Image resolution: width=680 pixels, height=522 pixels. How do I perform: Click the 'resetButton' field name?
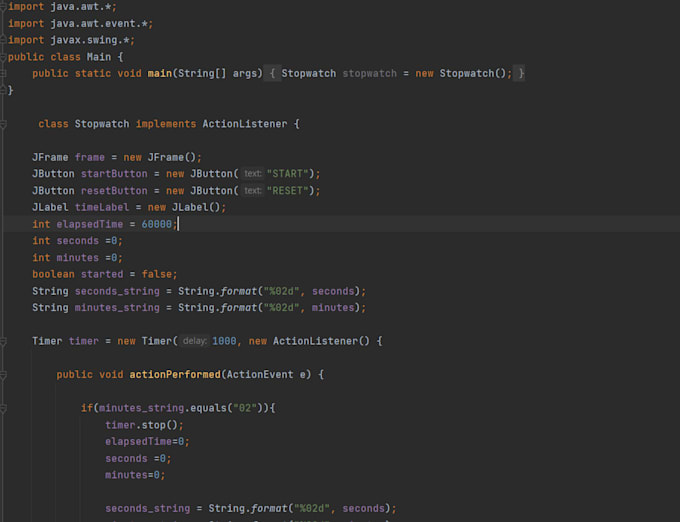114,191
